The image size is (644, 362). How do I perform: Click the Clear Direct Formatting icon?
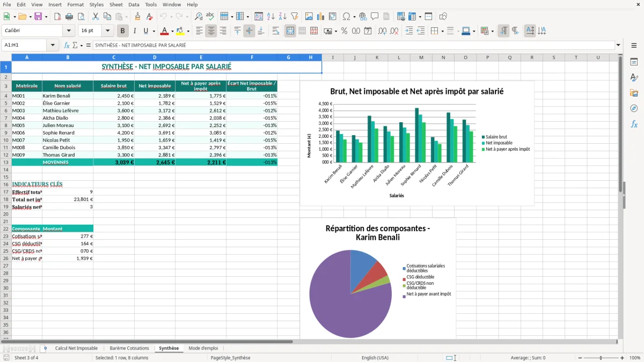click(150, 17)
